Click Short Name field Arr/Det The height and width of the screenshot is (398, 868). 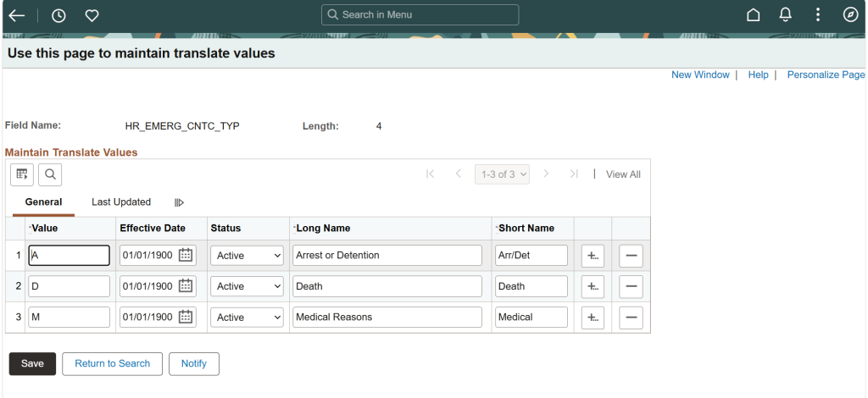click(x=531, y=256)
